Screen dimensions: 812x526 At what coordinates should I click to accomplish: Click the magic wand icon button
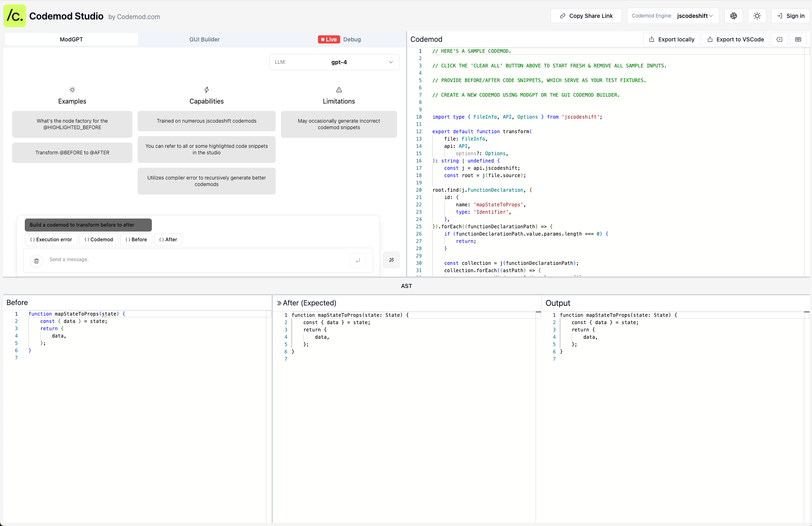coord(391,260)
